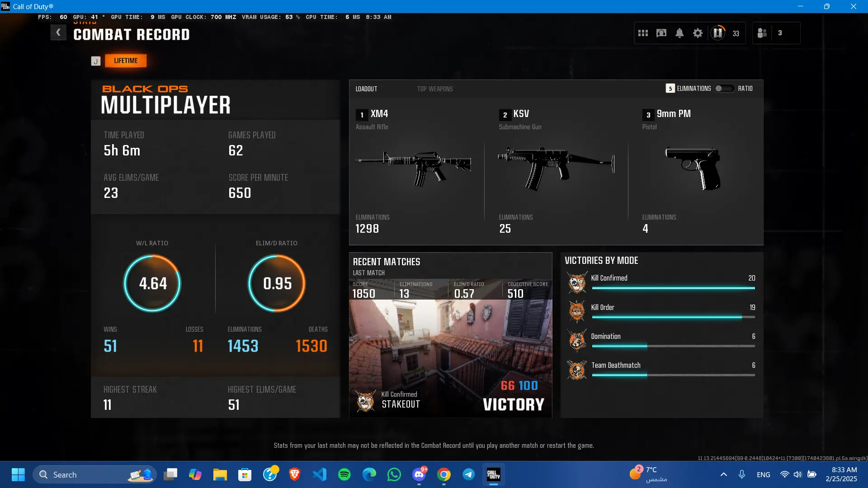Click the Kill Confirmed mode emblem

[x=577, y=283]
